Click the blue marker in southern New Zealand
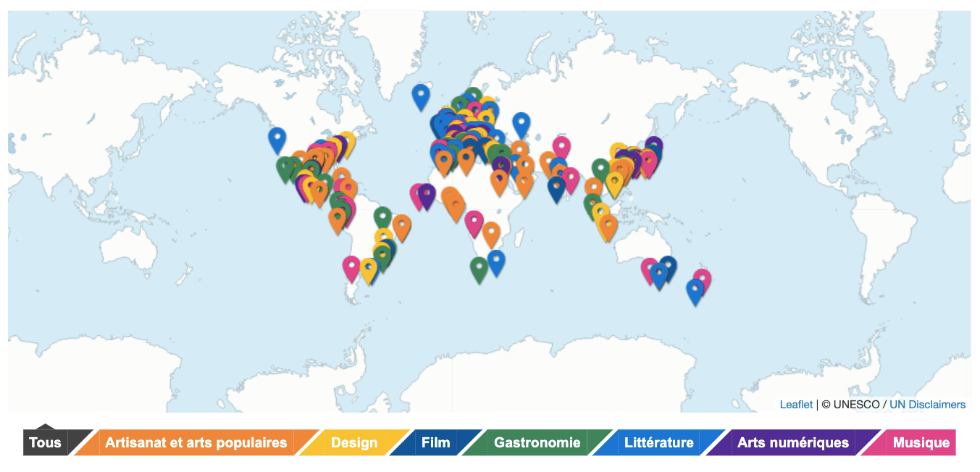The width and height of the screenshot is (980, 472). [695, 292]
